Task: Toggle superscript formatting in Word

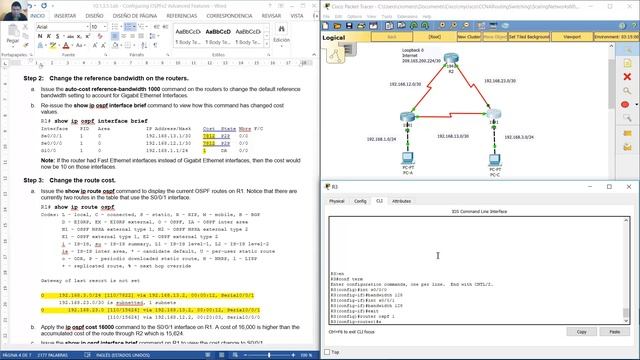Action: pos(87,36)
